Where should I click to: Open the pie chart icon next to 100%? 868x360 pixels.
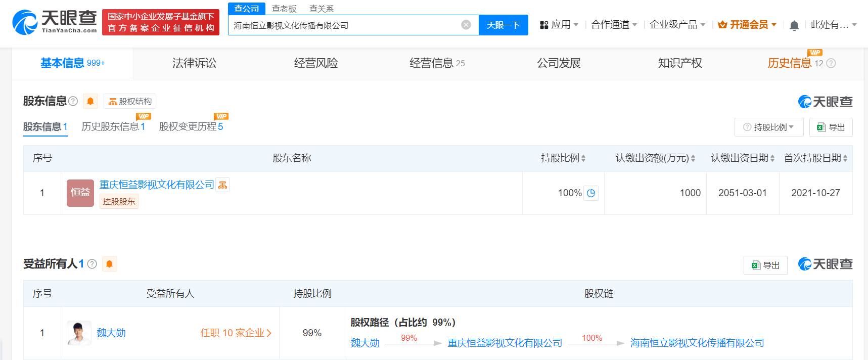click(x=591, y=193)
